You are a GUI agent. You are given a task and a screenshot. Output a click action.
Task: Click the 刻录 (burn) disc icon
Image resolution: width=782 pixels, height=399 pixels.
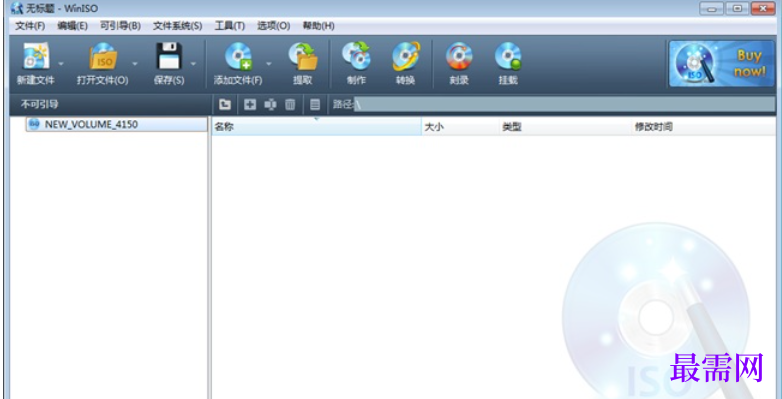[459, 56]
